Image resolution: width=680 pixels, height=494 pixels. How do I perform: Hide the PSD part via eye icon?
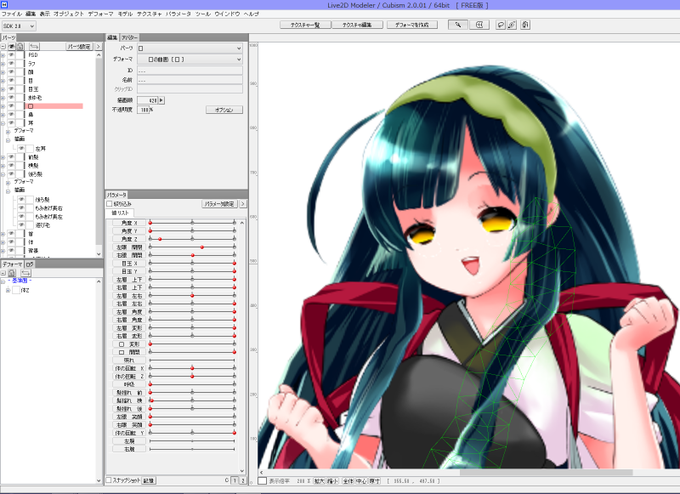point(12,55)
